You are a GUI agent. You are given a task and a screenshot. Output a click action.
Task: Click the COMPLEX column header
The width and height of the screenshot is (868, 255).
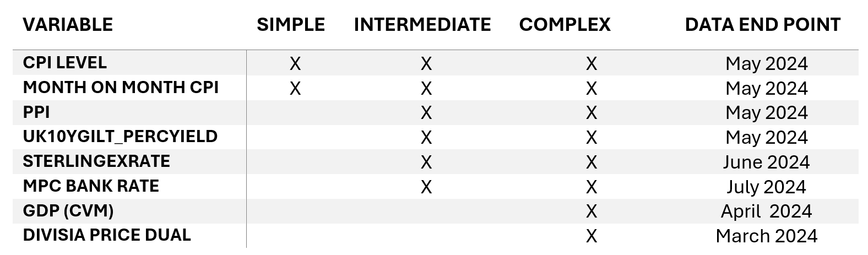click(565, 25)
